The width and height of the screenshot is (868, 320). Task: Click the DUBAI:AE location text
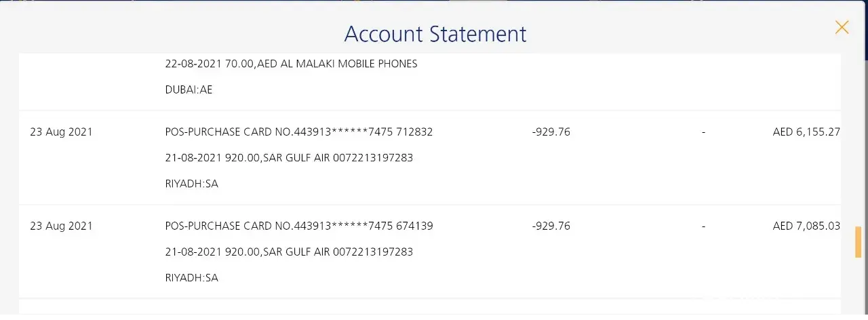point(189,89)
